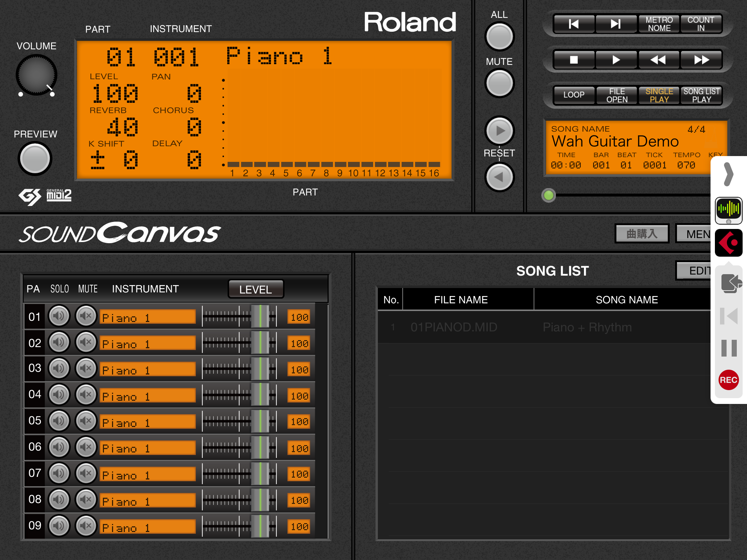
Task: Toggle the METRONOME button
Action: pos(659,24)
